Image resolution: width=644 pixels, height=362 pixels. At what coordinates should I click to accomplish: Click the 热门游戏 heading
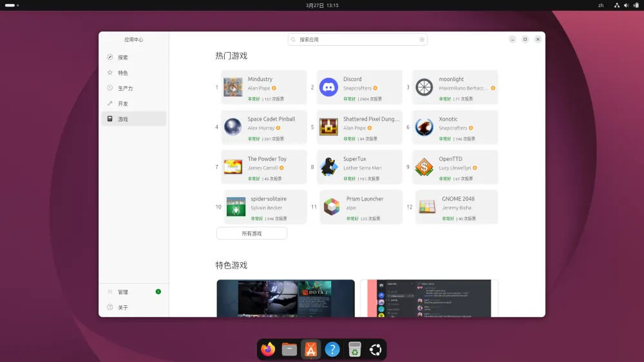[x=231, y=56]
